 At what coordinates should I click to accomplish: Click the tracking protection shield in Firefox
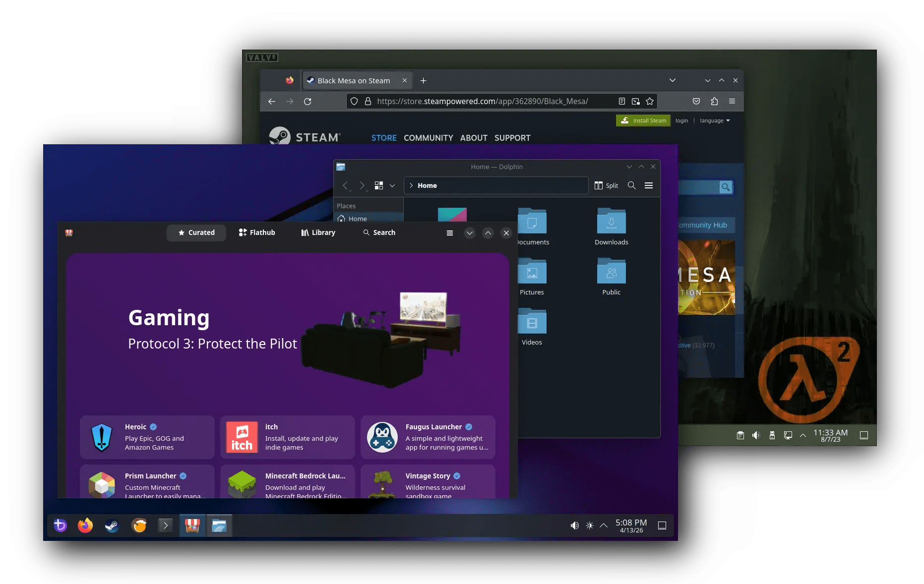354,101
